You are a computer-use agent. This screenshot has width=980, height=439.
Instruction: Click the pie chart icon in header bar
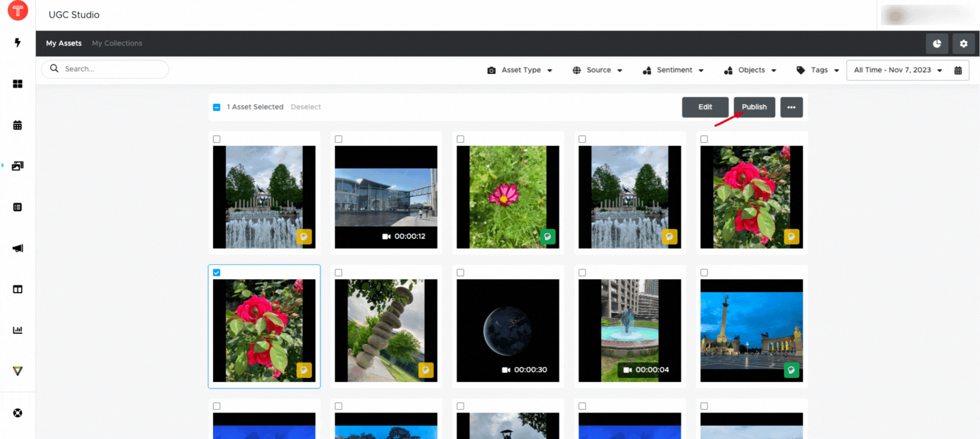937,43
